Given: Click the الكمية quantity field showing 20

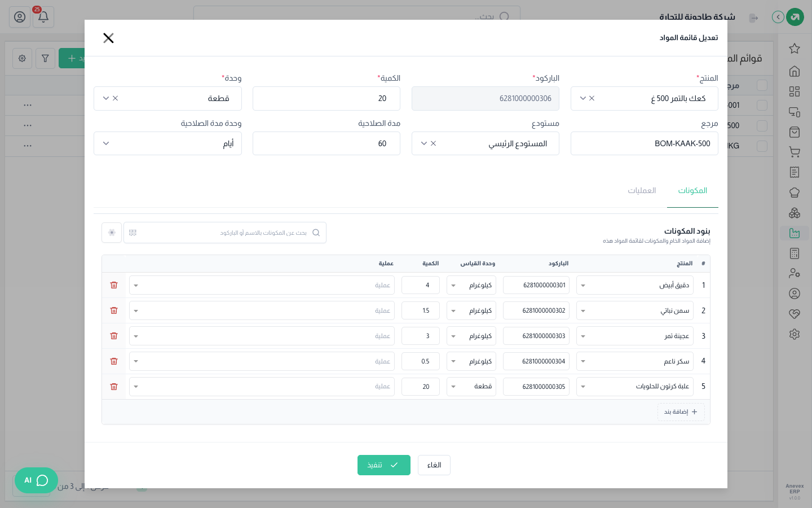Looking at the screenshot, I should pos(326,98).
